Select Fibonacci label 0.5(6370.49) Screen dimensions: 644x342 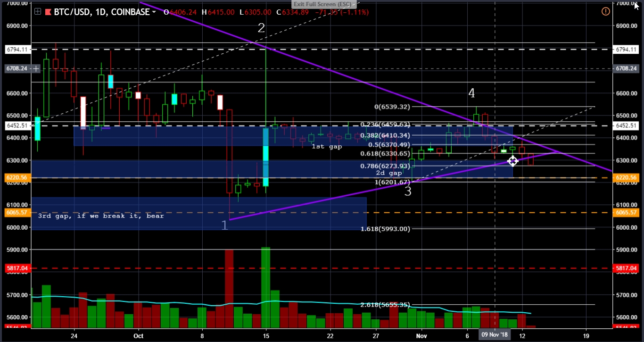click(x=389, y=145)
